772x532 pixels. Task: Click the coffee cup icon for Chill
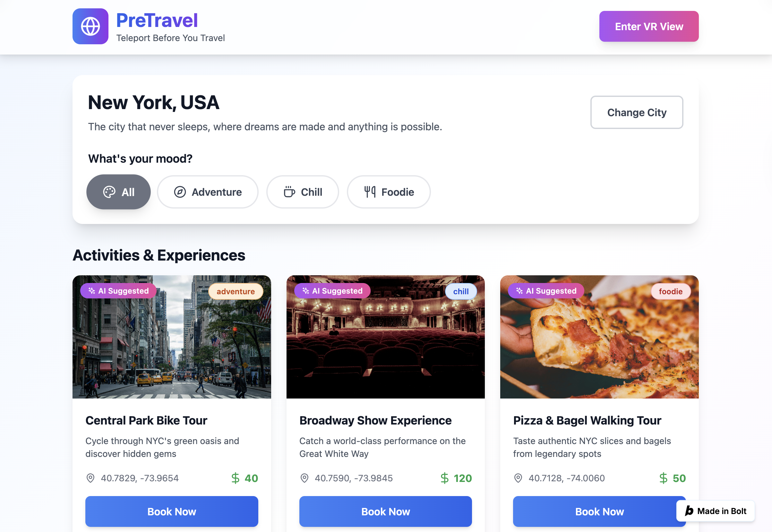click(x=289, y=192)
